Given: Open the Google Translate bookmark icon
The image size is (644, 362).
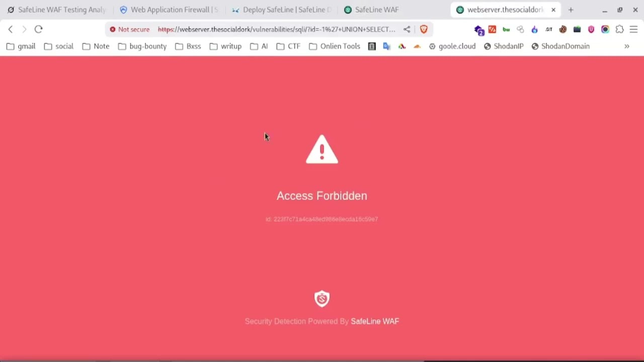Looking at the screenshot, I should 386,46.
